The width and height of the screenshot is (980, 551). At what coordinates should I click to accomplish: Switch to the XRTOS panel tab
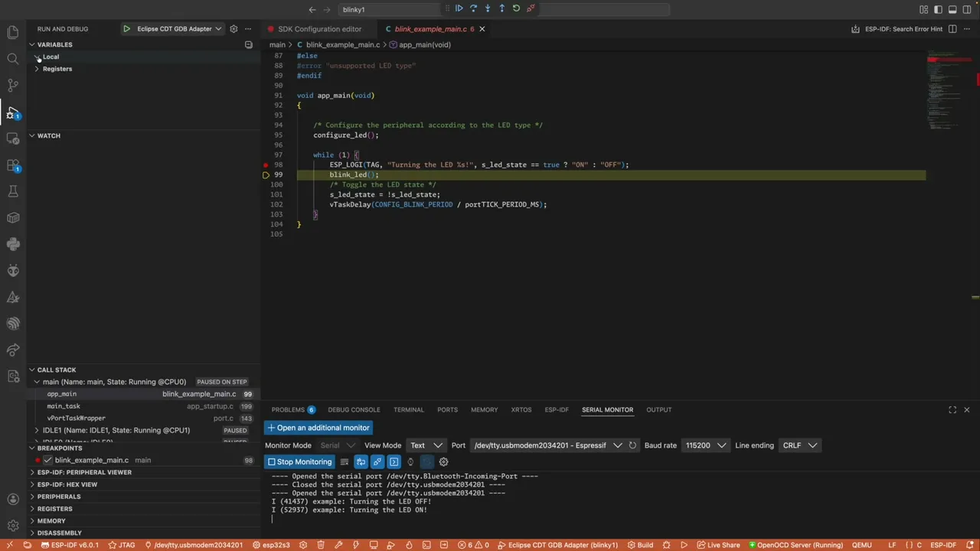pyautogui.click(x=521, y=410)
